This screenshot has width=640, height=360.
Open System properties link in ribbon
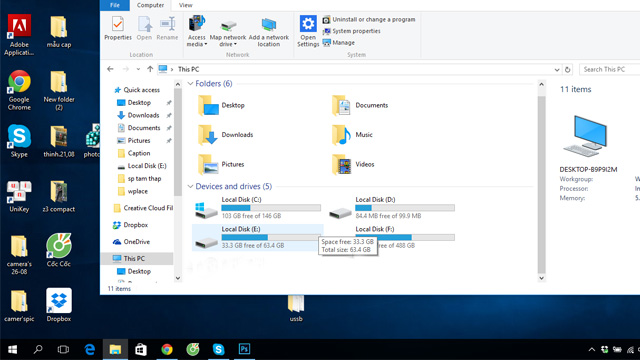351,31
